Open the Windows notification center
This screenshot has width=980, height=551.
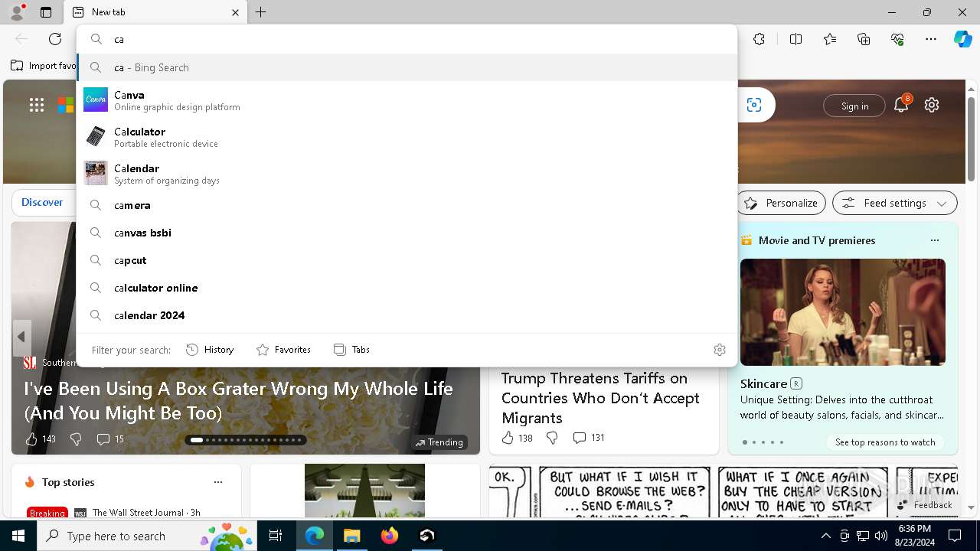[955, 536]
